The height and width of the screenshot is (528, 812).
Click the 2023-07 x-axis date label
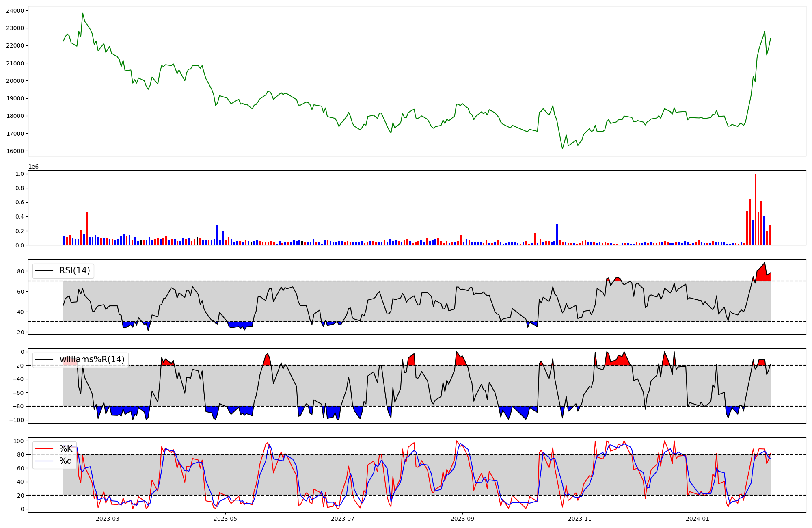[x=343, y=519]
